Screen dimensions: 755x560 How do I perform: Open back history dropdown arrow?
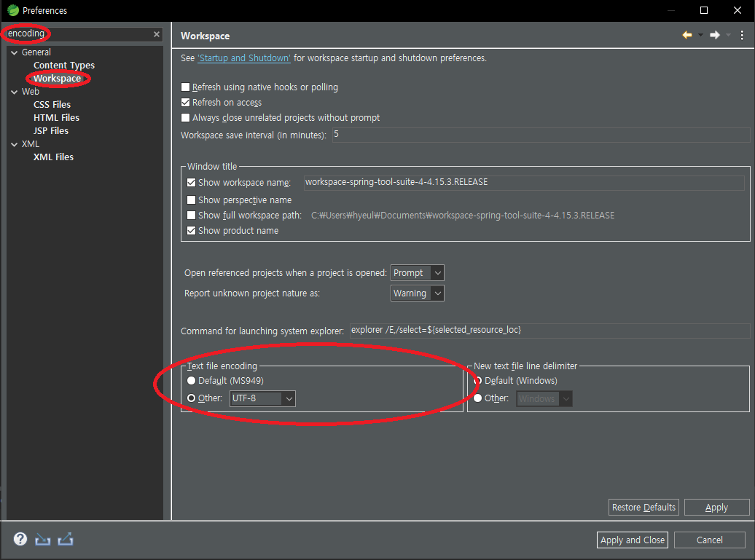click(x=700, y=35)
